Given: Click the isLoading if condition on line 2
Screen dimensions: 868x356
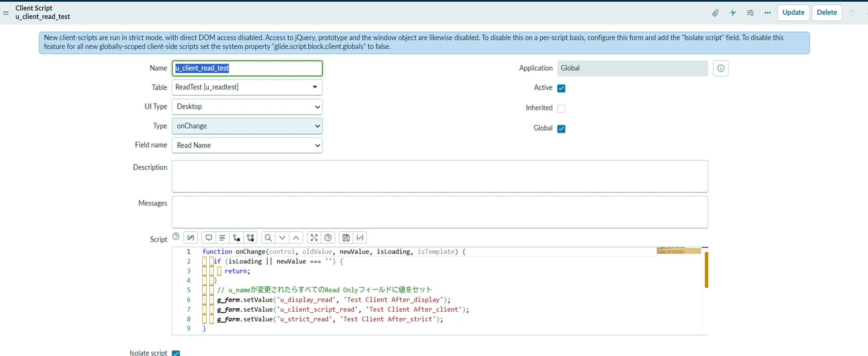Looking at the screenshot, I should click(x=278, y=262).
